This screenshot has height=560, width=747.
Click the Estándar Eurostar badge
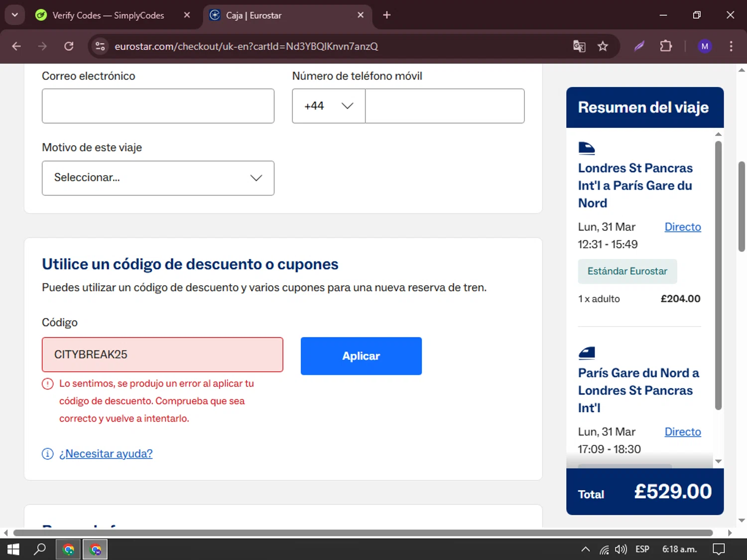(x=627, y=271)
